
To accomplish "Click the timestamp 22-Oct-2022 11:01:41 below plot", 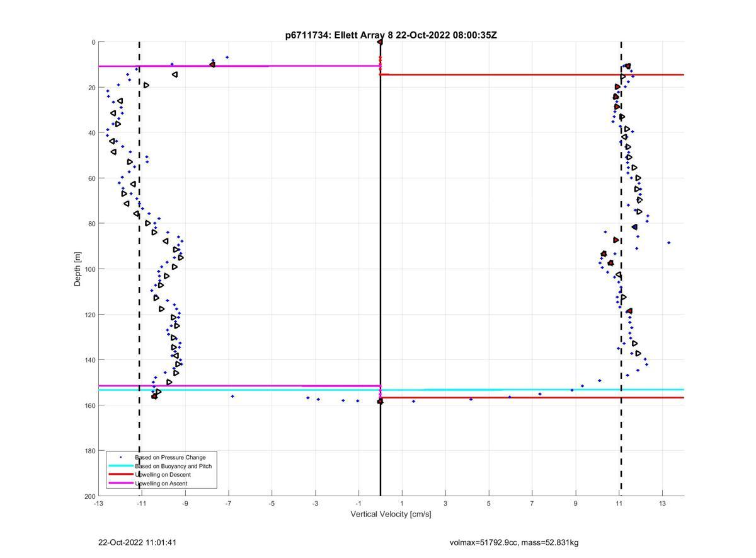I will click(x=138, y=542).
